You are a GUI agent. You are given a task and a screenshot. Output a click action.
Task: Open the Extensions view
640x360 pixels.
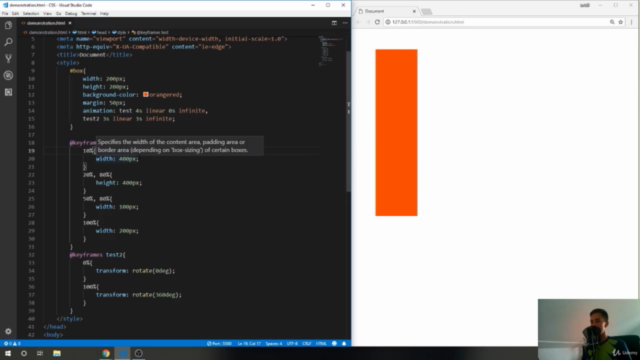click(x=8, y=92)
